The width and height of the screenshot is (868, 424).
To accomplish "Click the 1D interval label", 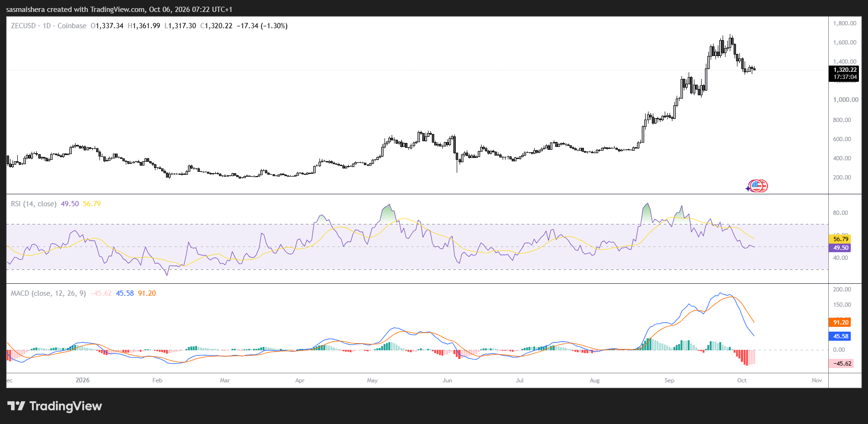I will pos(47,26).
